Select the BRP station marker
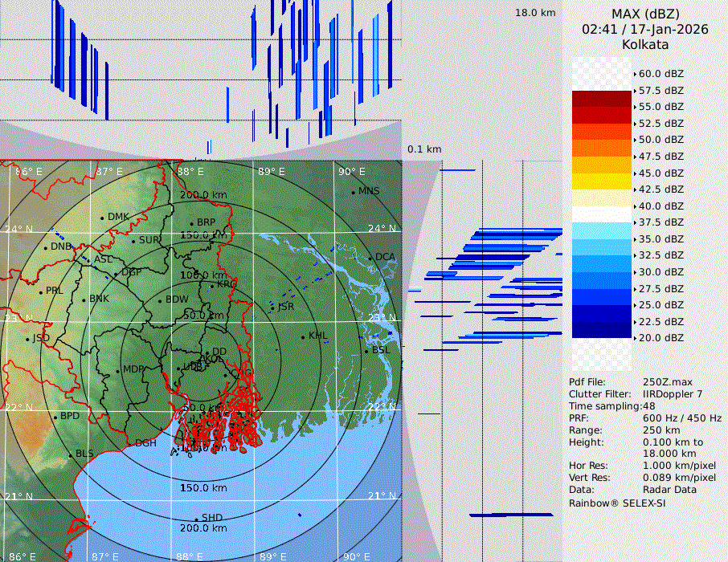This screenshot has height=562, width=728. pyautogui.click(x=192, y=223)
